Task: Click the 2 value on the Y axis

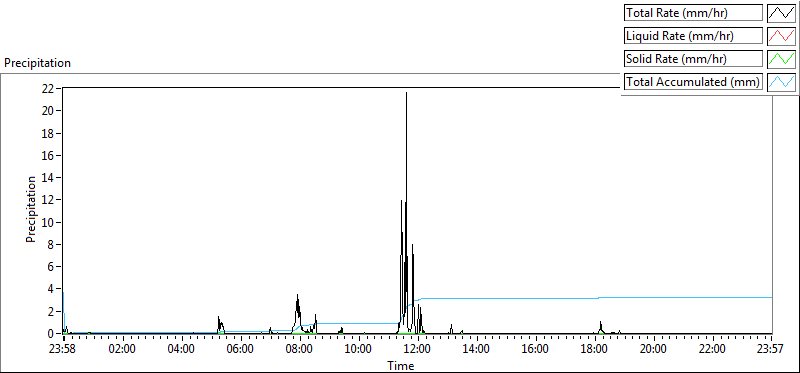Action: pos(52,312)
